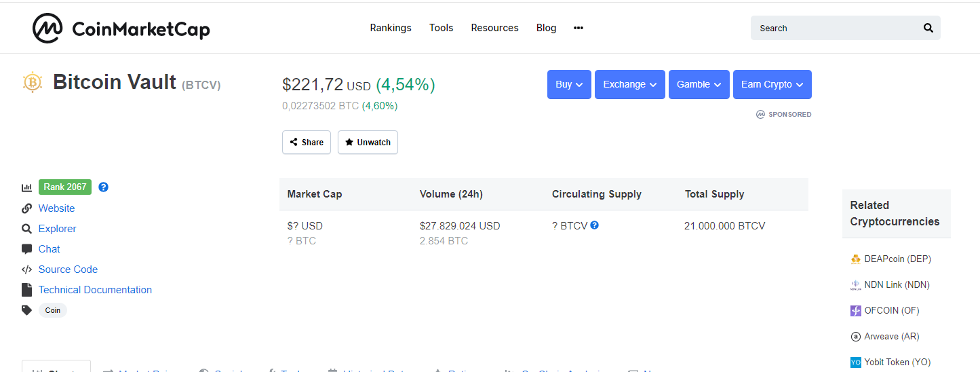
Task: Click the search magnifier icon
Action: tap(928, 28)
